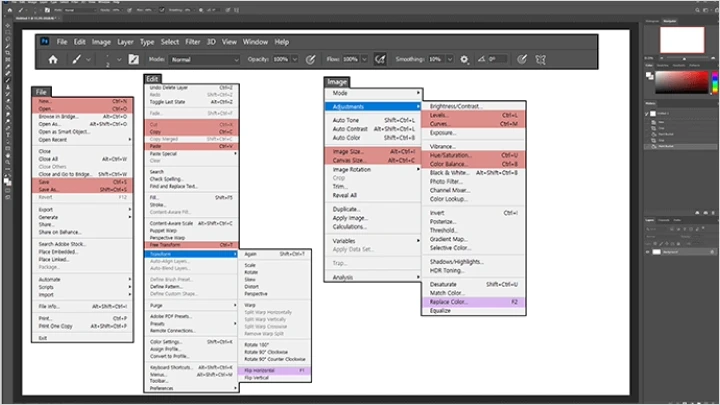Switch to the Histogram panel tab

click(652, 21)
